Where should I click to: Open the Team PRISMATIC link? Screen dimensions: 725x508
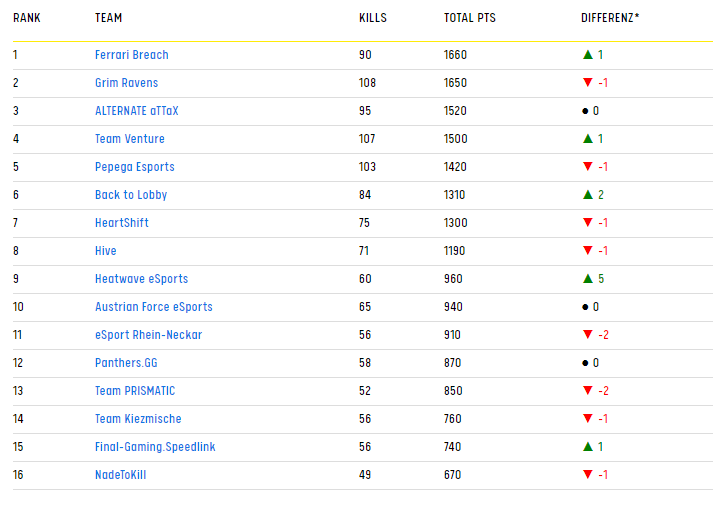[x=135, y=391]
